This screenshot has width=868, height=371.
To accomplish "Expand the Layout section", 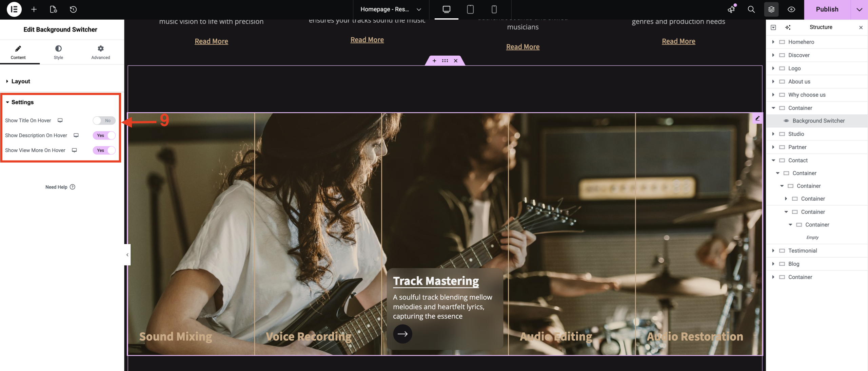I will pos(20,81).
